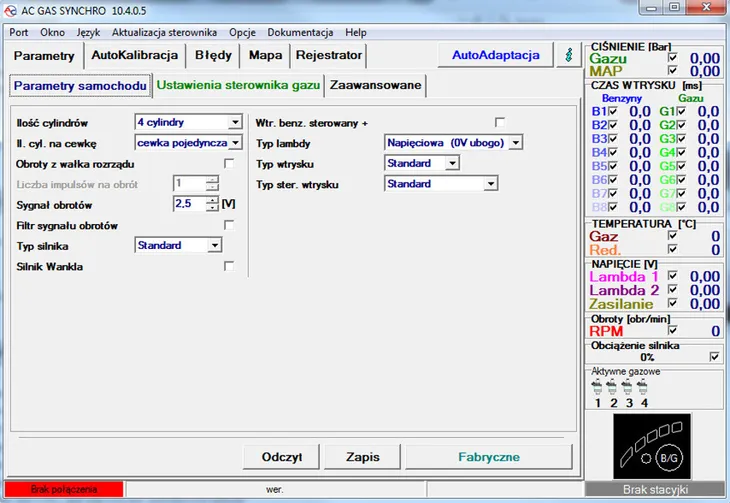Click active gas injector icon 4

click(642, 387)
